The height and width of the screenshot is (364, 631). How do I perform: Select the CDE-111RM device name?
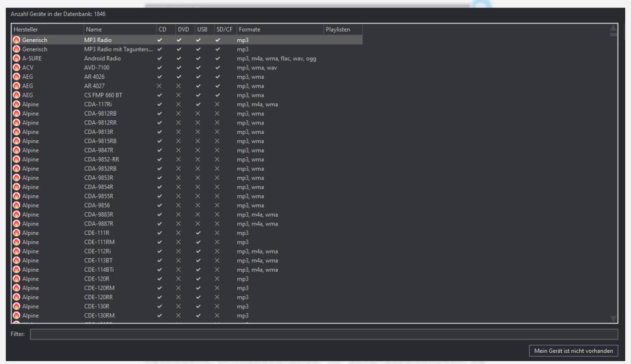99,242
